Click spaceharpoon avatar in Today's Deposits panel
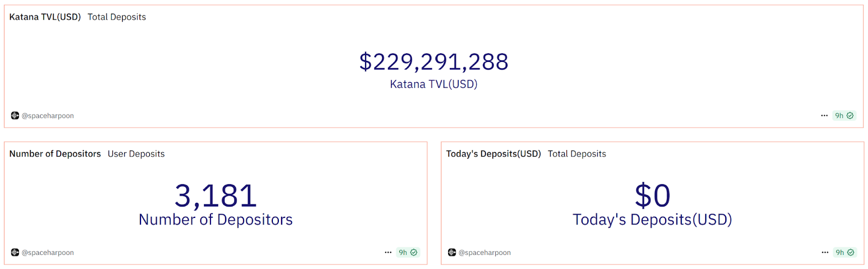This screenshot has width=868, height=269. click(452, 252)
